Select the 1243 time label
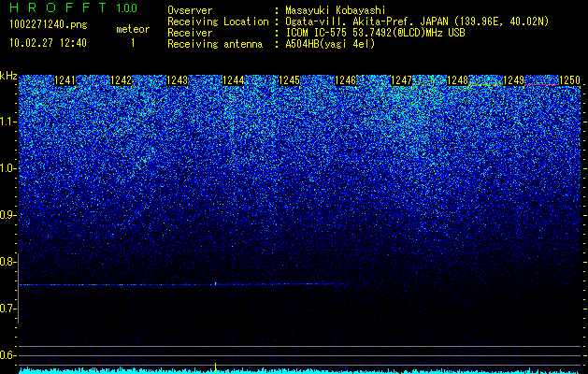 177,80
